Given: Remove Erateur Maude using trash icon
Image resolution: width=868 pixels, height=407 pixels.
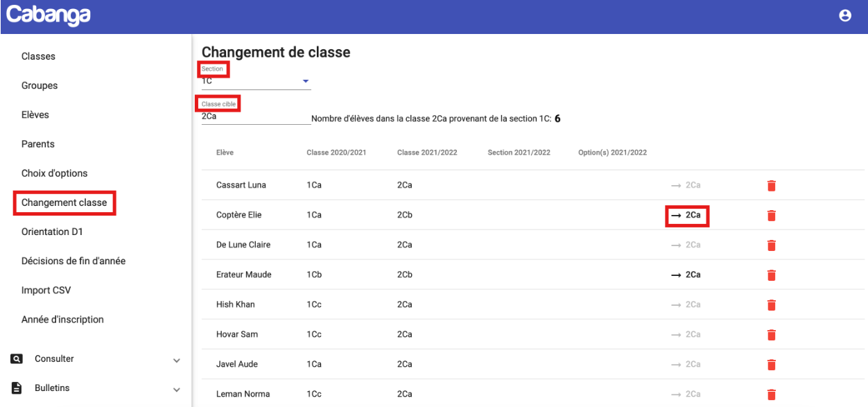Looking at the screenshot, I should coord(771,275).
